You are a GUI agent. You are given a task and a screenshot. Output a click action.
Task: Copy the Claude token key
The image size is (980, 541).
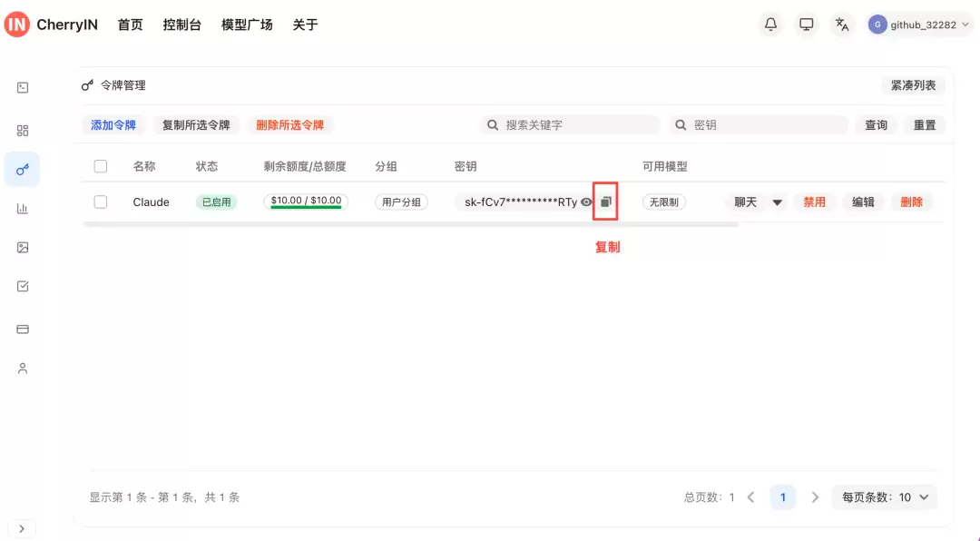[x=605, y=202]
